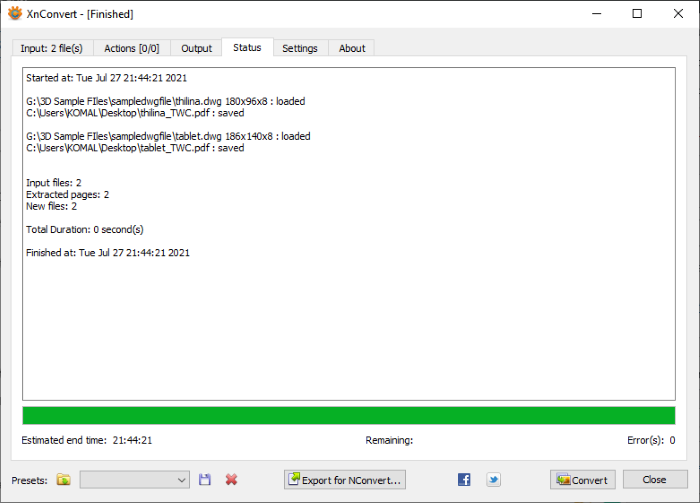Click the XnConvert app icon in title bar
Image resolution: width=700 pixels, height=503 pixels.
click(x=15, y=13)
